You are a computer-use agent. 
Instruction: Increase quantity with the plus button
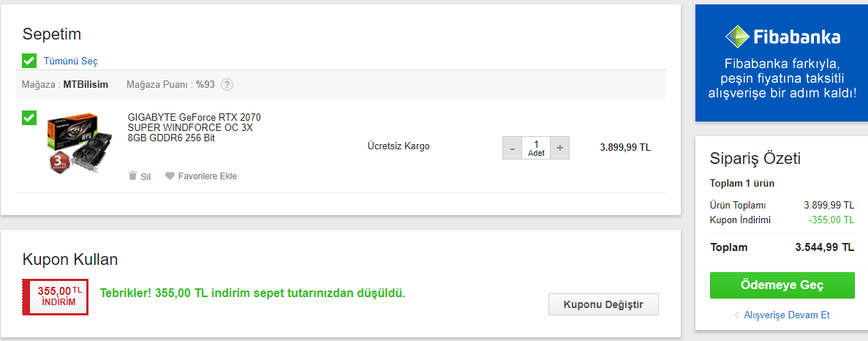click(559, 148)
